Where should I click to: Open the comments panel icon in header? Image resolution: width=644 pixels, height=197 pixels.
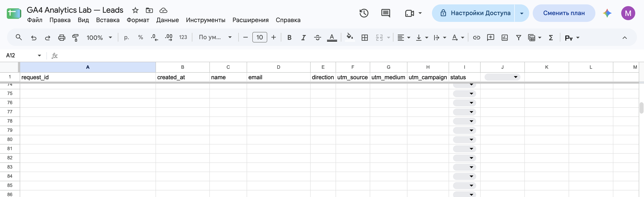tap(386, 13)
